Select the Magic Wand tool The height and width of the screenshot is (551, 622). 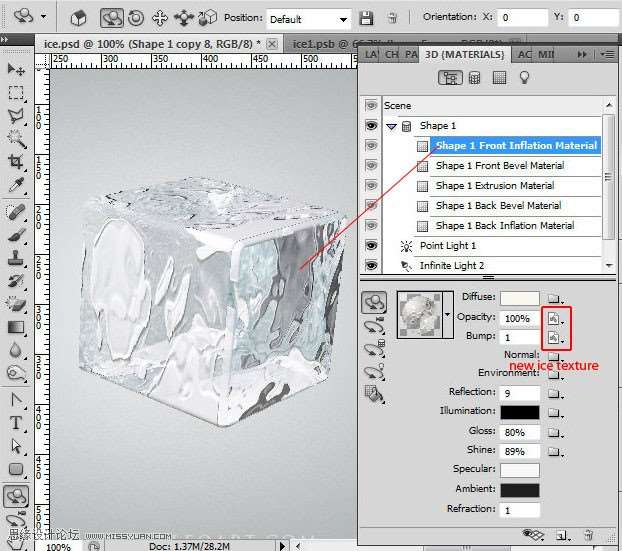[x=16, y=139]
